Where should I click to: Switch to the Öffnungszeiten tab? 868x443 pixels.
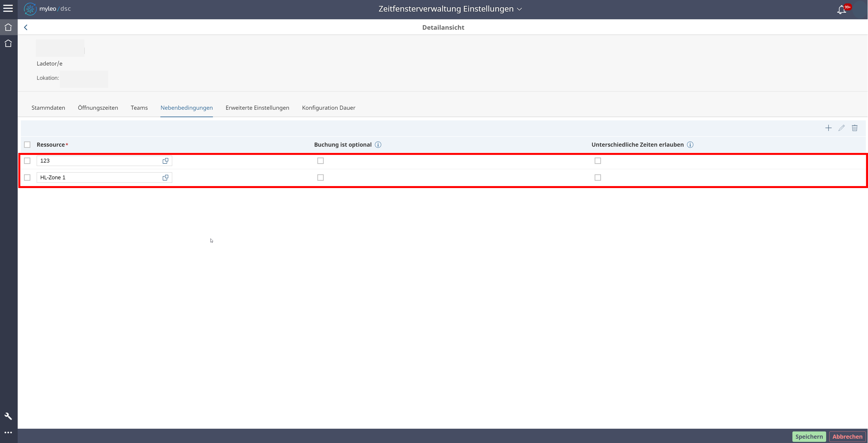[98, 108]
